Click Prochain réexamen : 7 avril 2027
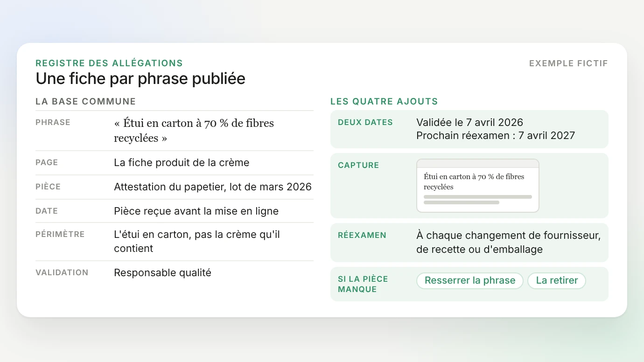This screenshot has height=362, width=644. 496,136
